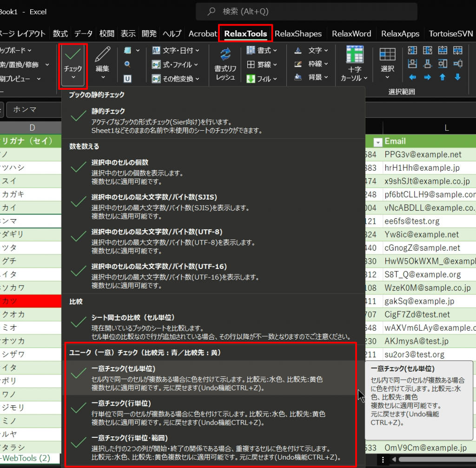Expand the その他変換 dropdown

click(x=176, y=79)
